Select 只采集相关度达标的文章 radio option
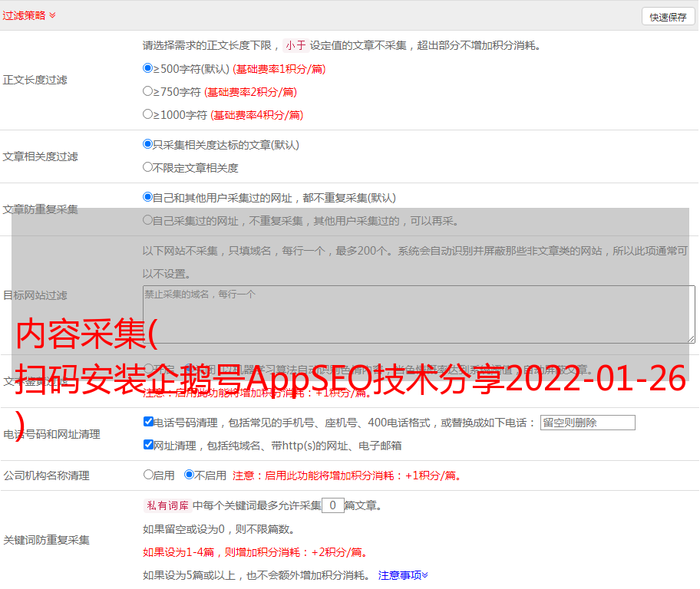 coord(148,144)
